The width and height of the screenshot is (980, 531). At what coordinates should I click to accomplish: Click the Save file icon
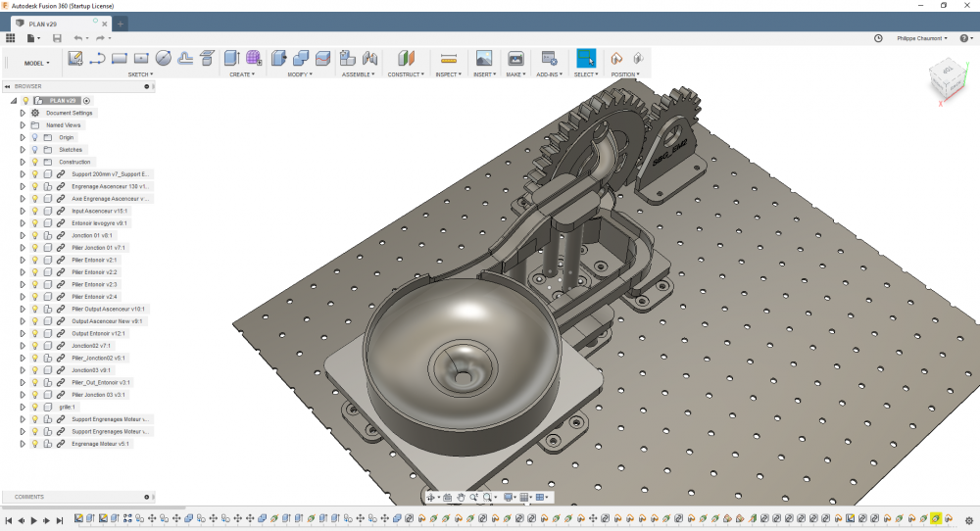point(57,38)
